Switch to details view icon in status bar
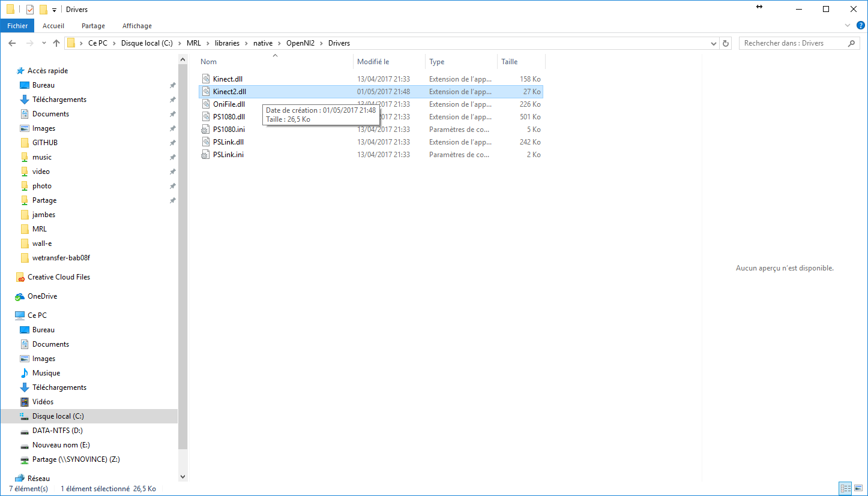Image resolution: width=868 pixels, height=496 pixels. point(845,488)
